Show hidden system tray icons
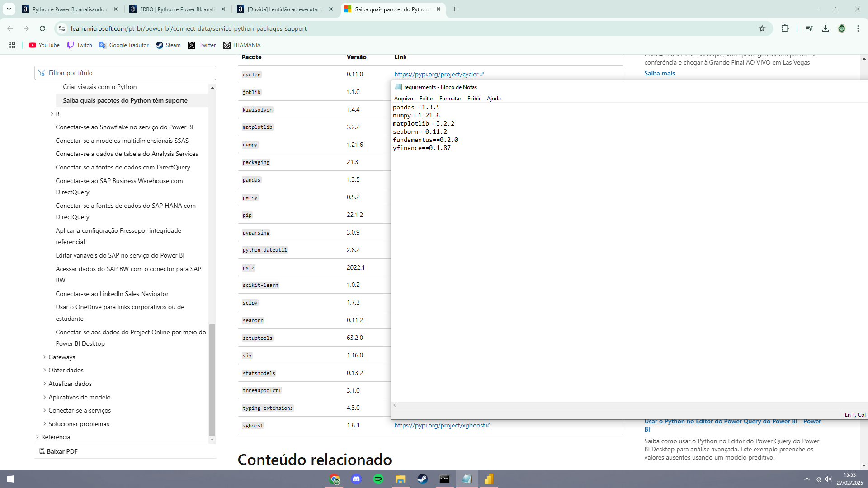 coord(807,479)
